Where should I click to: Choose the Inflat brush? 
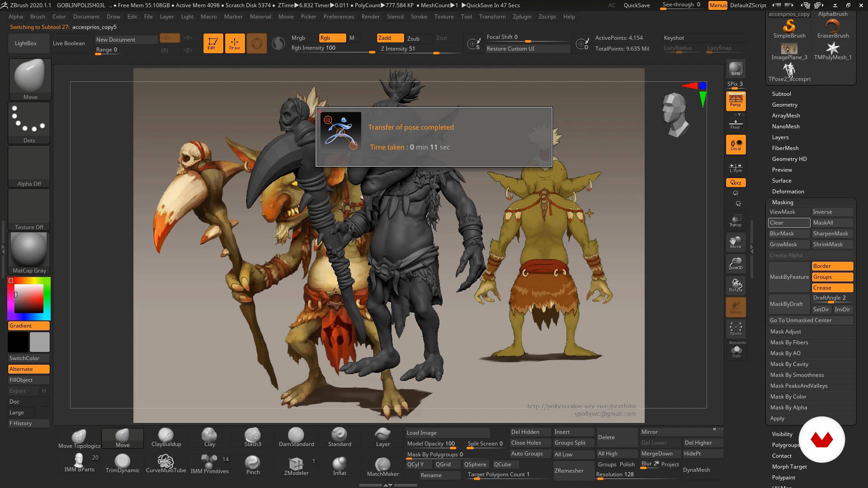(x=340, y=465)
